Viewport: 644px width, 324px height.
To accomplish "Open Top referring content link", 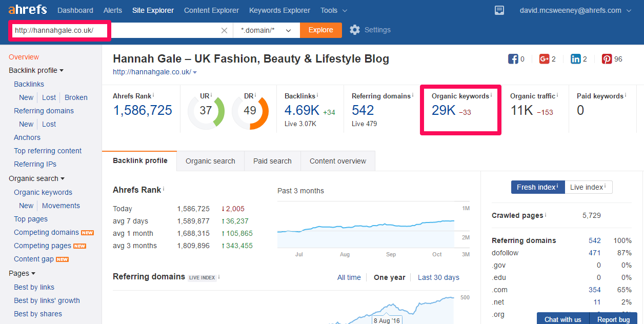I will coord(48,151).
